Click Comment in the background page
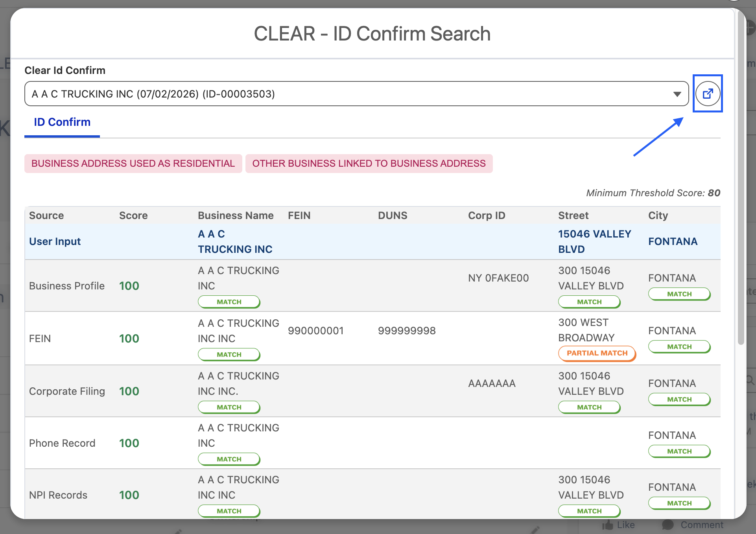 693,525
